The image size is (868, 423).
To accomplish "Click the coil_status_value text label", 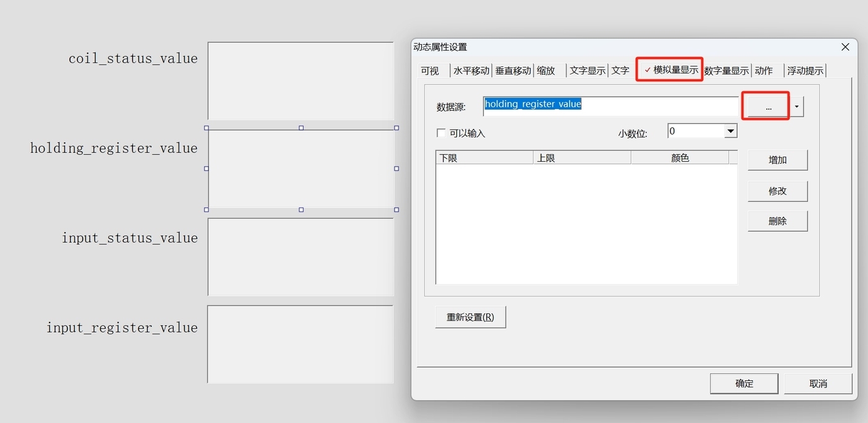I will tap(133, 58).
